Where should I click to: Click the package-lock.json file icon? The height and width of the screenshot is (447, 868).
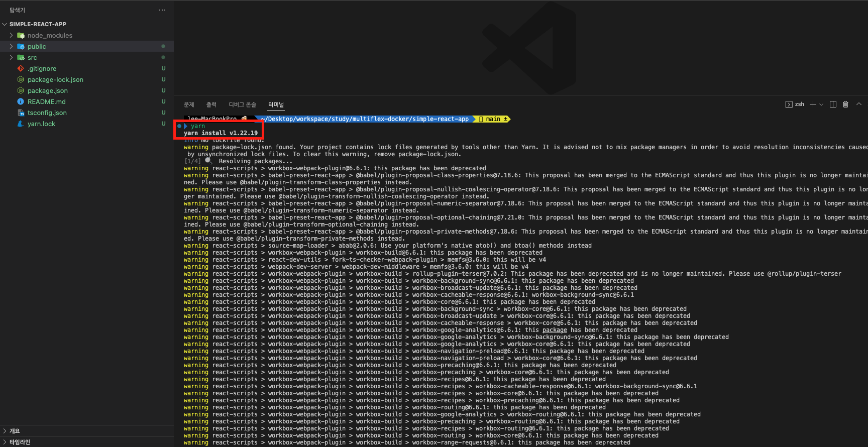coord(21,79)
